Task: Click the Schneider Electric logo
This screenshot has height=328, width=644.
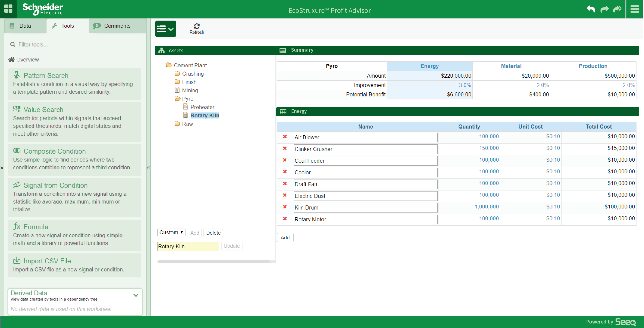Action: coord(43,9)
